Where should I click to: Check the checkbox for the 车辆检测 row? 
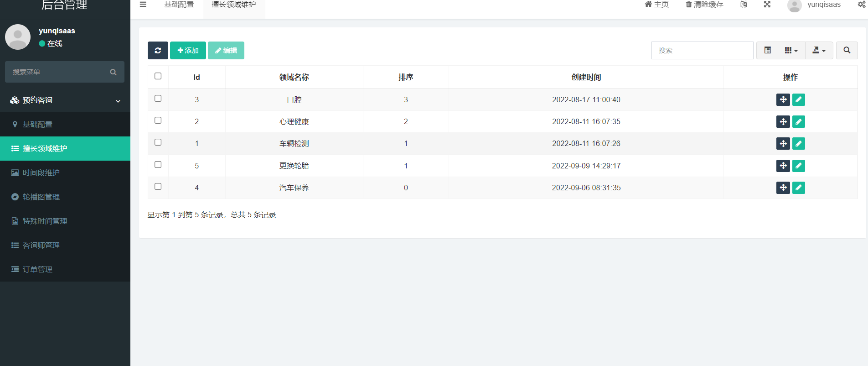click(x=158, y=142)
